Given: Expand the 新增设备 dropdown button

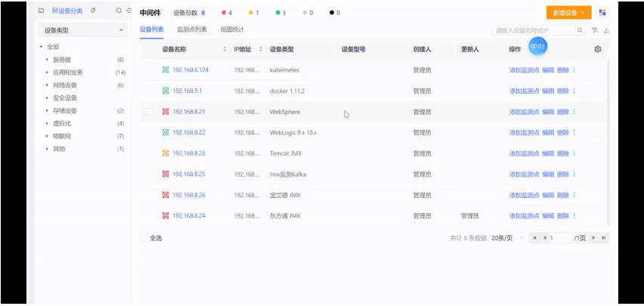Looking at the screenshot, I should [581, 13].
